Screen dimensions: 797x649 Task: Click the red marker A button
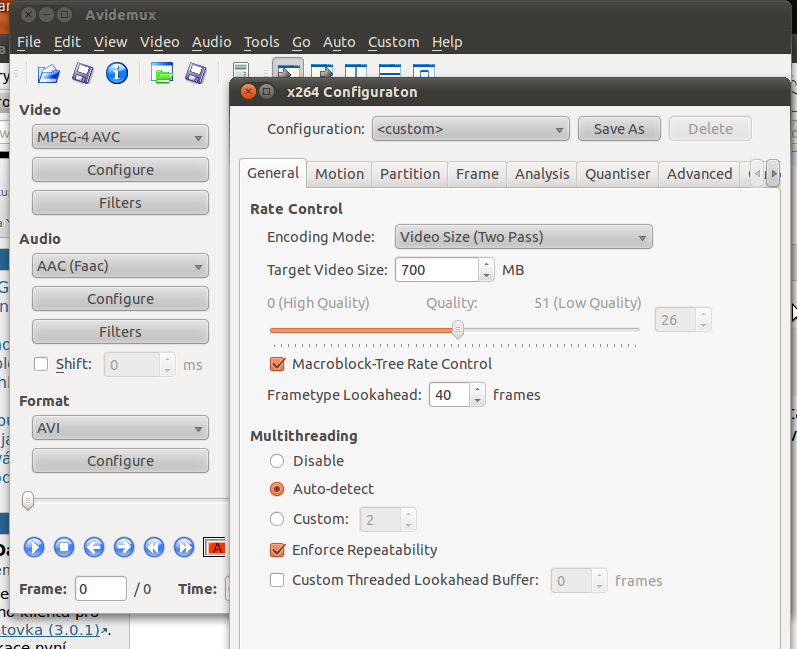(x=214, y=547)
